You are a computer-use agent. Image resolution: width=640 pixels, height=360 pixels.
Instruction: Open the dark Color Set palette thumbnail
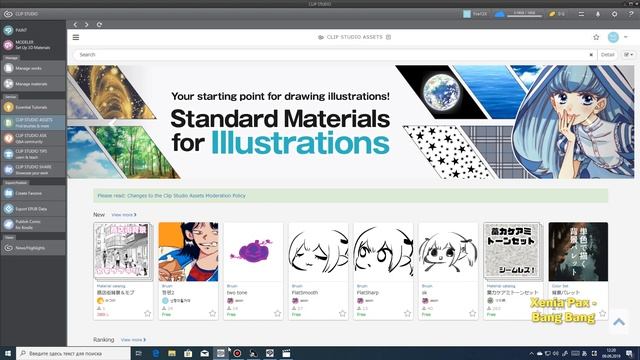click(x=578, y=252)
